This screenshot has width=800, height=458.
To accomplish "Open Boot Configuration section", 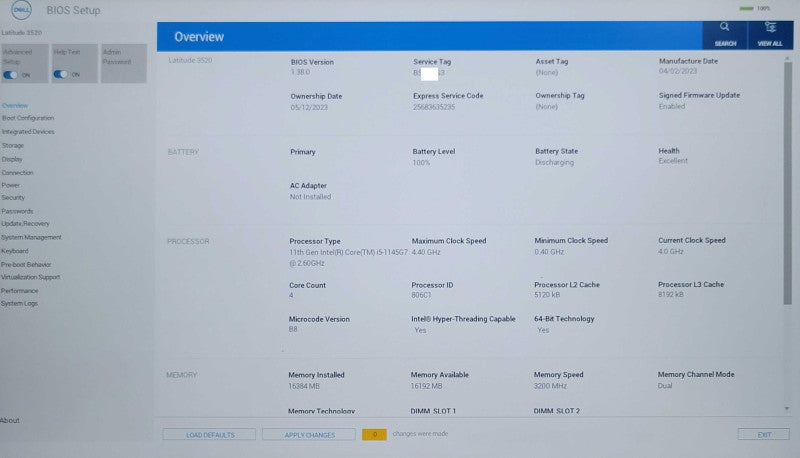I will (x=28, y=118).
